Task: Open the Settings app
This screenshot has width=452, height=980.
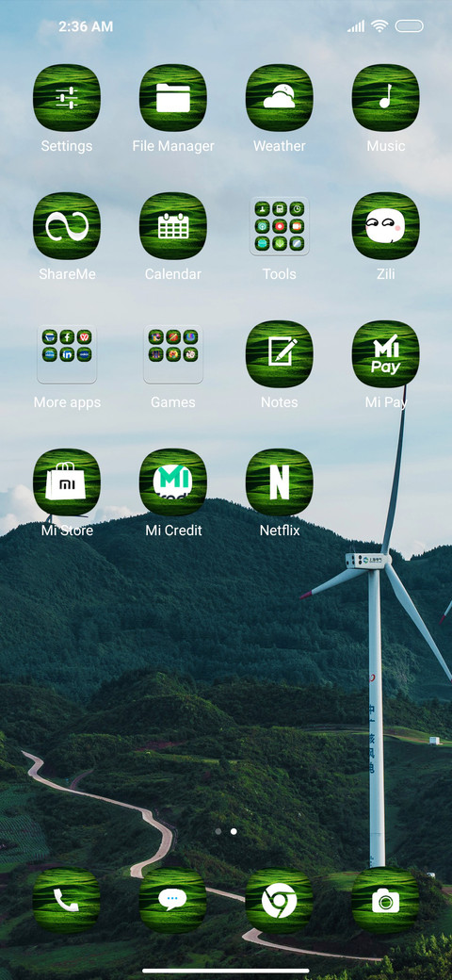Action: 67,97
